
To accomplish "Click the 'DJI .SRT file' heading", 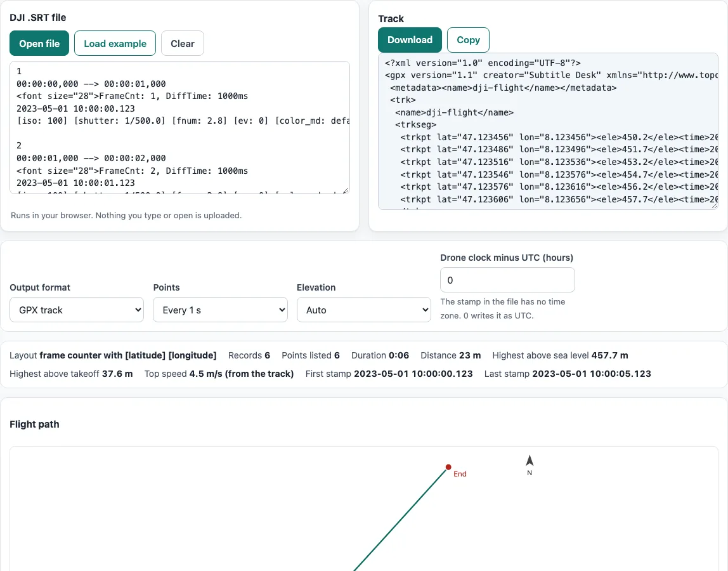I will 37,18.
